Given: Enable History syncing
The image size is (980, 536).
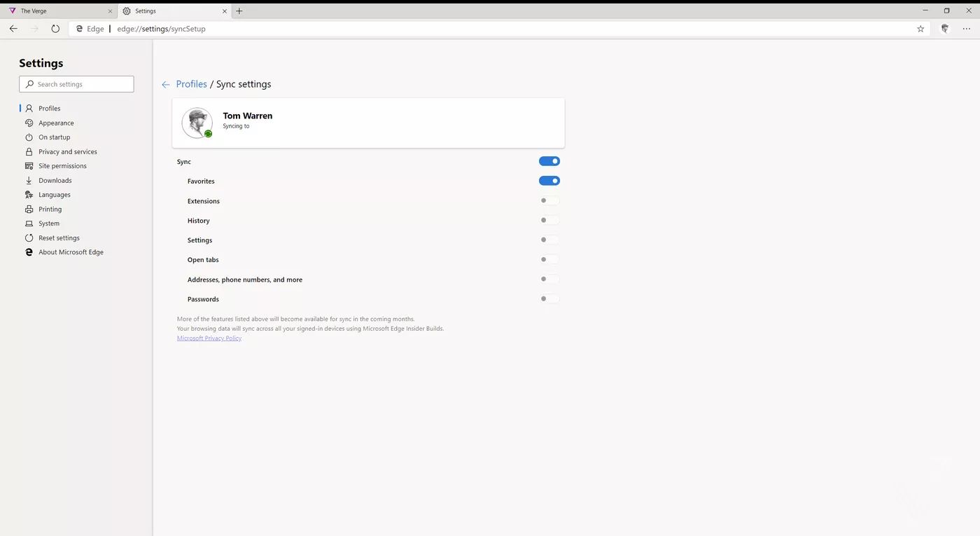Looking at the screenshot, I should tap(549, 219).
